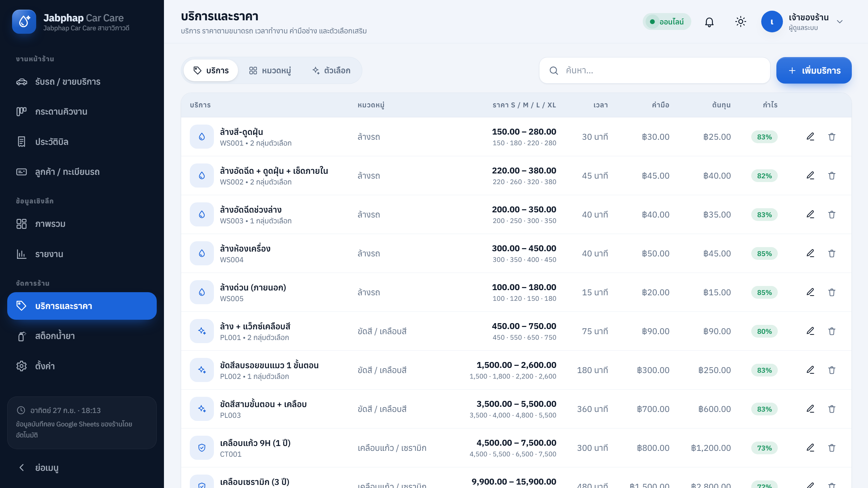Edit ล้างอัดฉีดช่วงล่าง service
The width and height of the screenshot is (868, 488).
click(810, 214)
